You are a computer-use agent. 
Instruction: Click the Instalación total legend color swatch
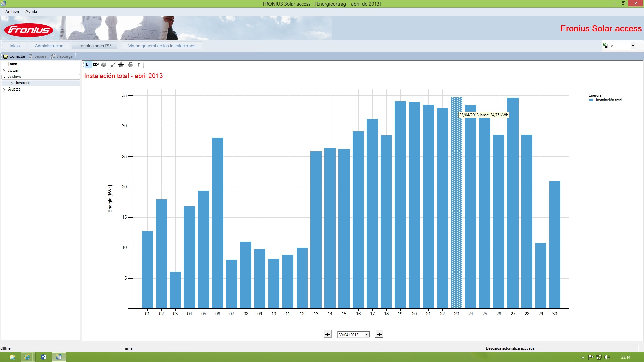[591, 100]
